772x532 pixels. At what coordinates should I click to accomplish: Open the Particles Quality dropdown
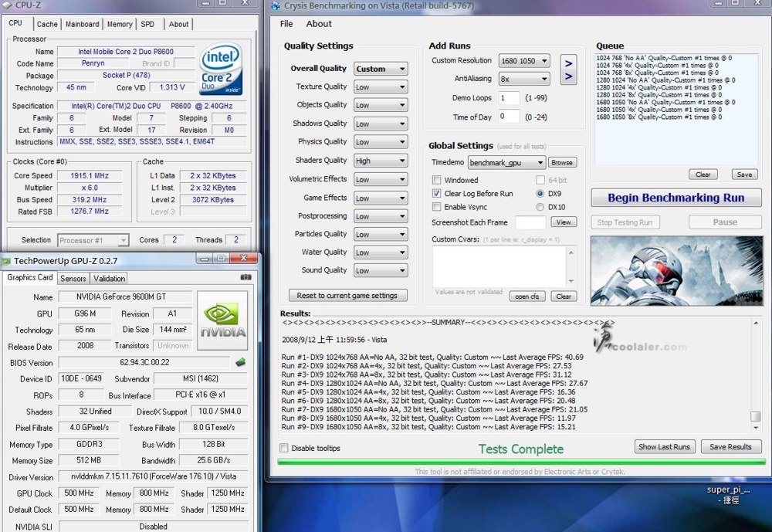pyautogui.click(x=381, y=235)
